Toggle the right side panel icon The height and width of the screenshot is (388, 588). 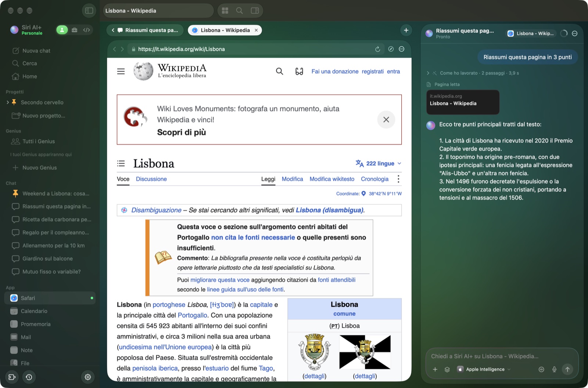coord(255,11)
